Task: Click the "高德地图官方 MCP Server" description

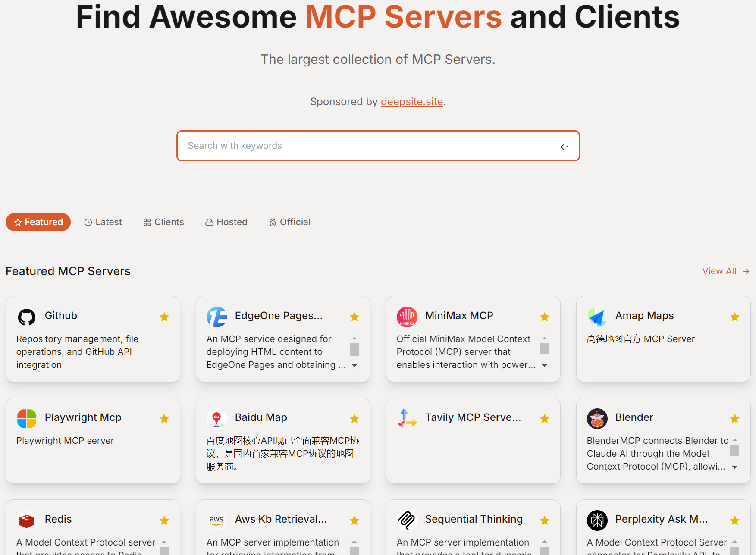Action: (x=641, y=339)
